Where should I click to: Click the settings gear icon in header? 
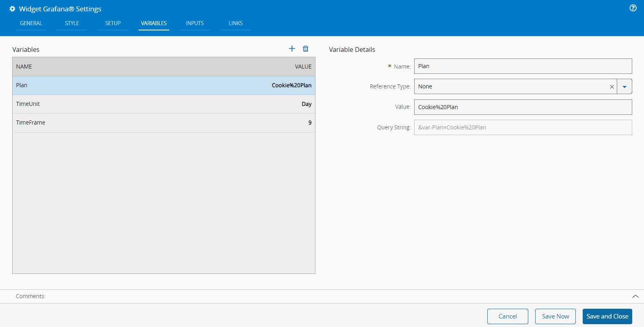(12, 9)
